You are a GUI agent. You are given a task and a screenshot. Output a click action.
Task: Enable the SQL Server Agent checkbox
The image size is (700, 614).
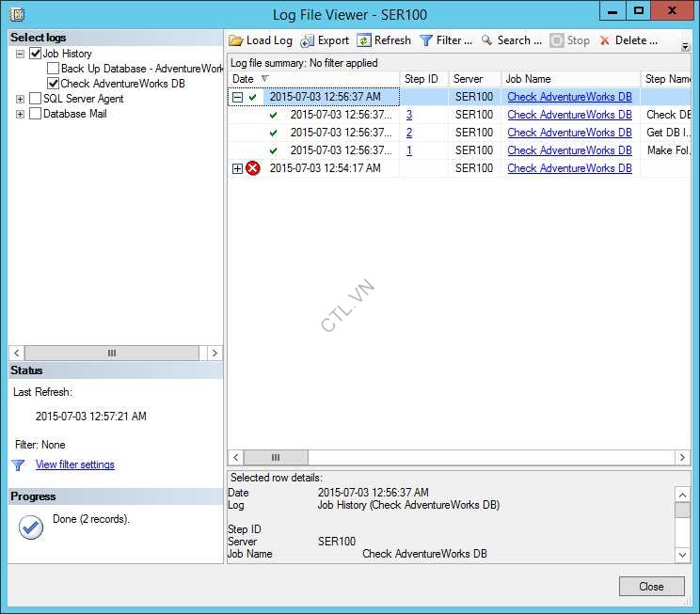click(36, 99)
